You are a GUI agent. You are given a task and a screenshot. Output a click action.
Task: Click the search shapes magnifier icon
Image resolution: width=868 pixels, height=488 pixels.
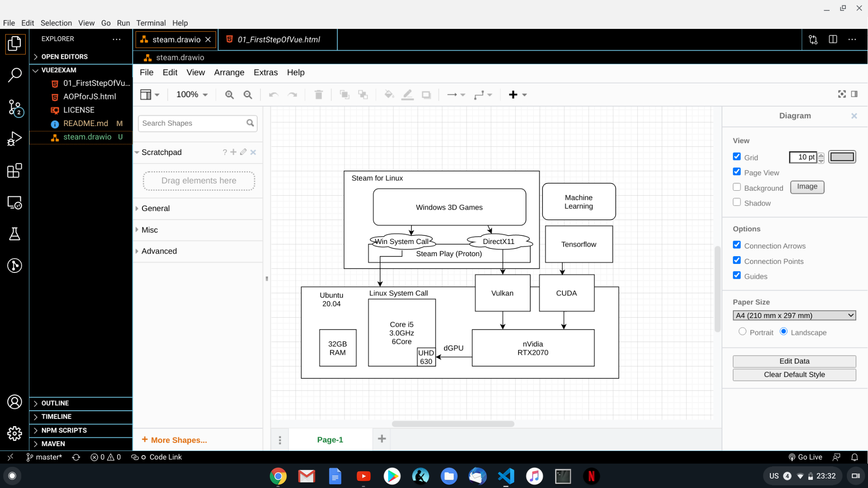click(250, 123)
